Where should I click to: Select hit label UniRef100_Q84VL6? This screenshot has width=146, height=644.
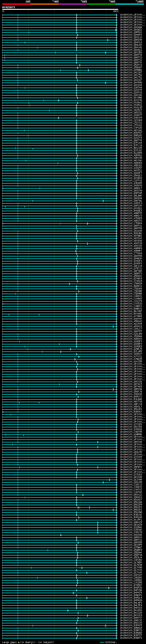(x=131, y=42)
